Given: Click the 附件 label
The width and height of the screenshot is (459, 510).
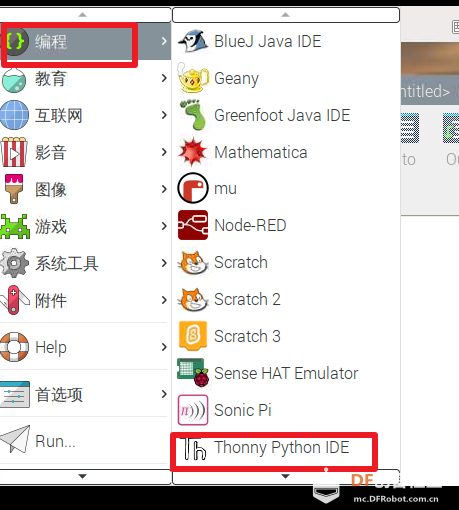Looking at the screenshot, I should 51,300.
